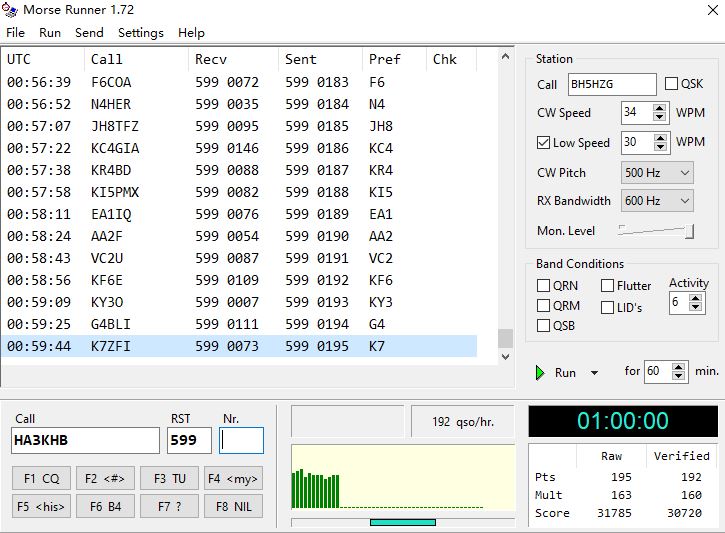This screenshot has width=725, height=533.
Task: Increase the run duration minutes
Action: click(678, 368)
